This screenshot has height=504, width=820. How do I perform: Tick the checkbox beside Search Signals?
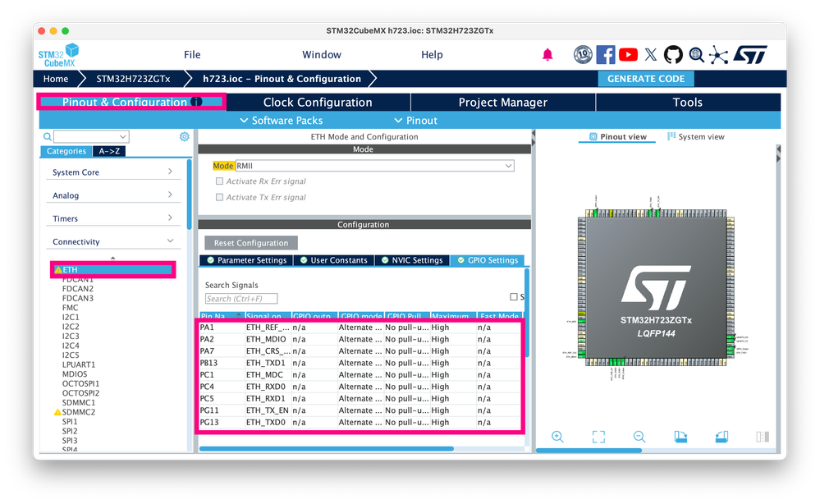point(514,297)
